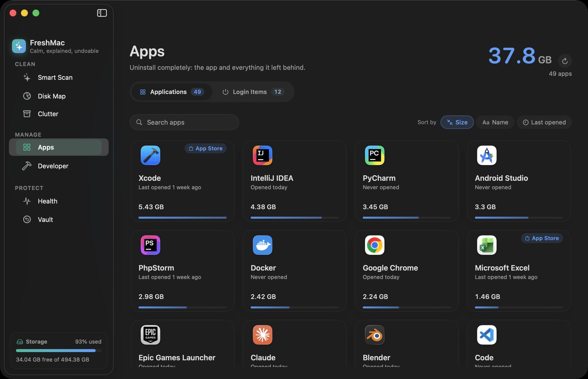Click the PhpStorm app name
The width and height of the screenshot is (588, 379).
tap(156, 268)
